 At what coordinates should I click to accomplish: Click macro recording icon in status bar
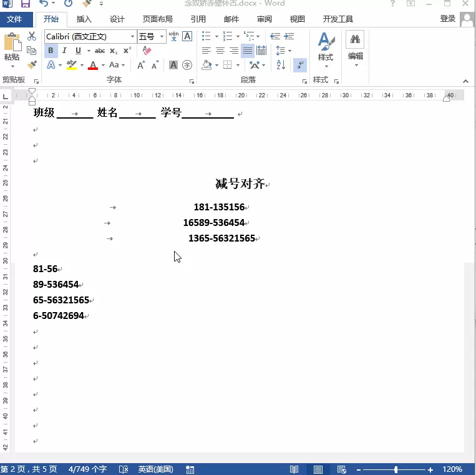[190, 469]
